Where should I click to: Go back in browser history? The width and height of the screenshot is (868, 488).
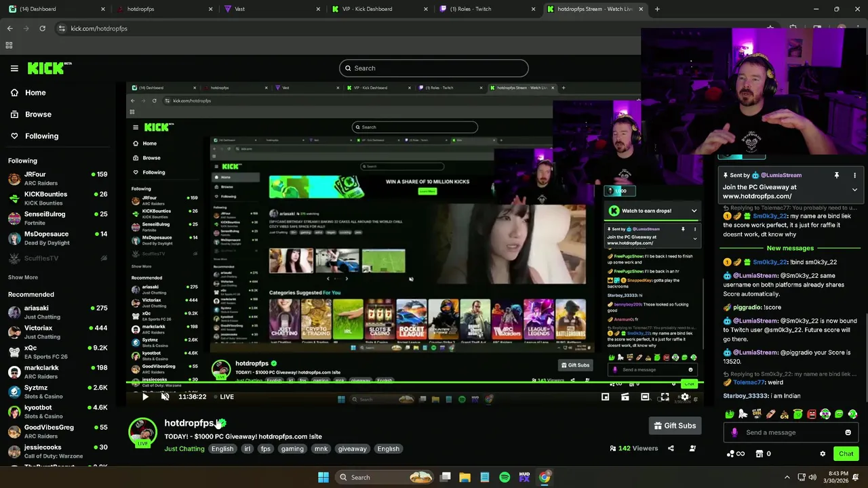click(x=9, y=28)
